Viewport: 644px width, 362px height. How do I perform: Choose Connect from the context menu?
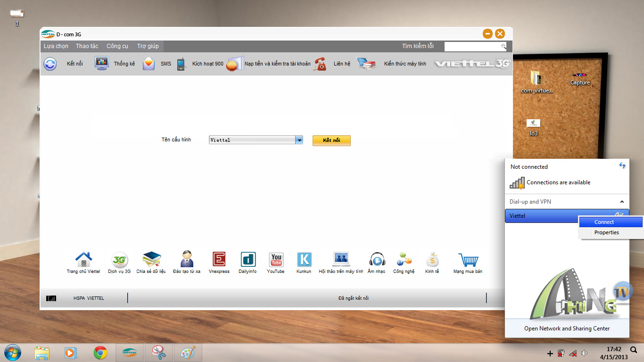(x=611, y=222)
